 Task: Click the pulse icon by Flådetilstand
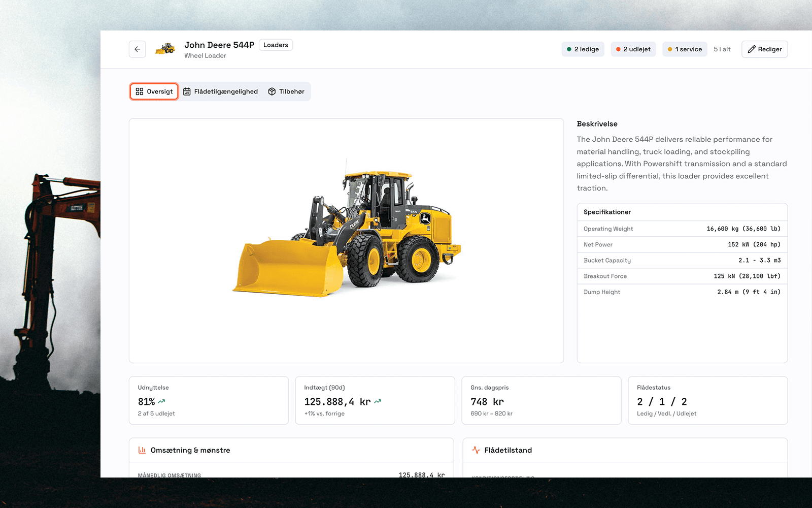[x=476, y=450]
